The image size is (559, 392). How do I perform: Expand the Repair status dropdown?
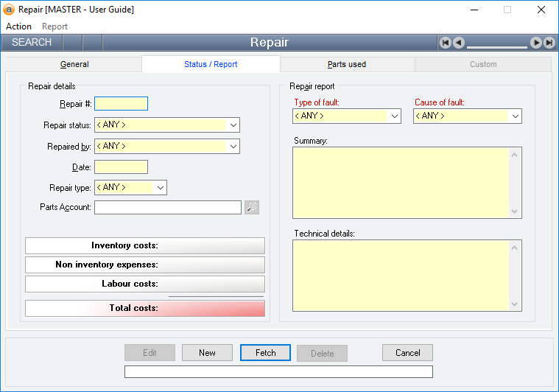point(233,125)
